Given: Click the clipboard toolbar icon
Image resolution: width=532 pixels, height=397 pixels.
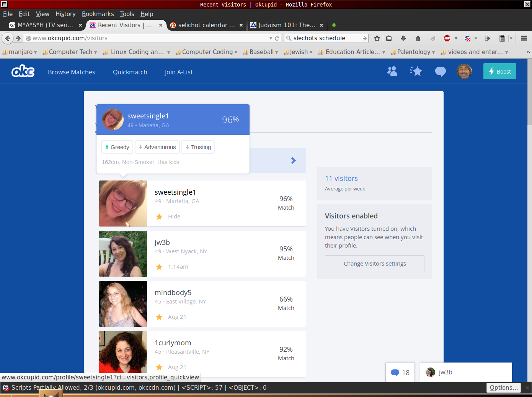Looking at the screenshot, I should pyautogui.click(x=502, y=38).
